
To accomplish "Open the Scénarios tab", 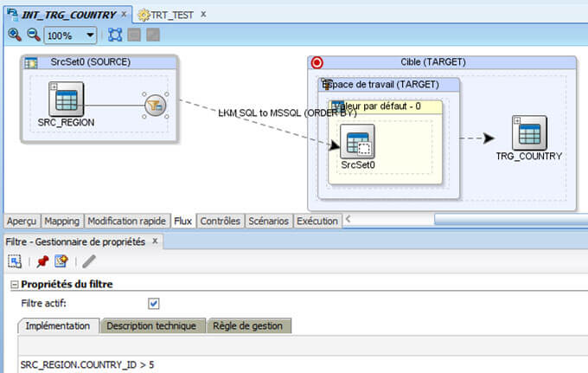I will click(x=269, y=221).
